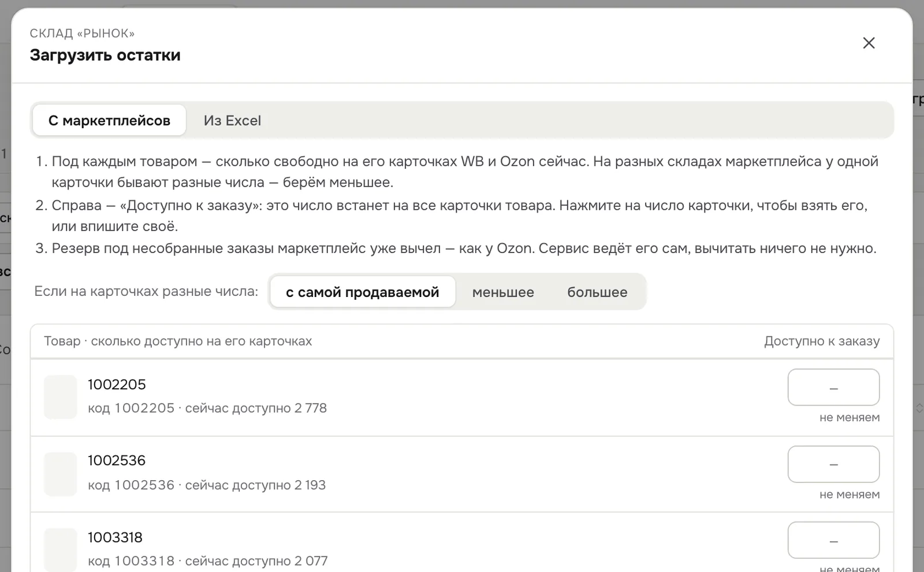Click the quantity field for product 1002536
The width and height of the screenshot is (924, 572).
tap(833, 464)
